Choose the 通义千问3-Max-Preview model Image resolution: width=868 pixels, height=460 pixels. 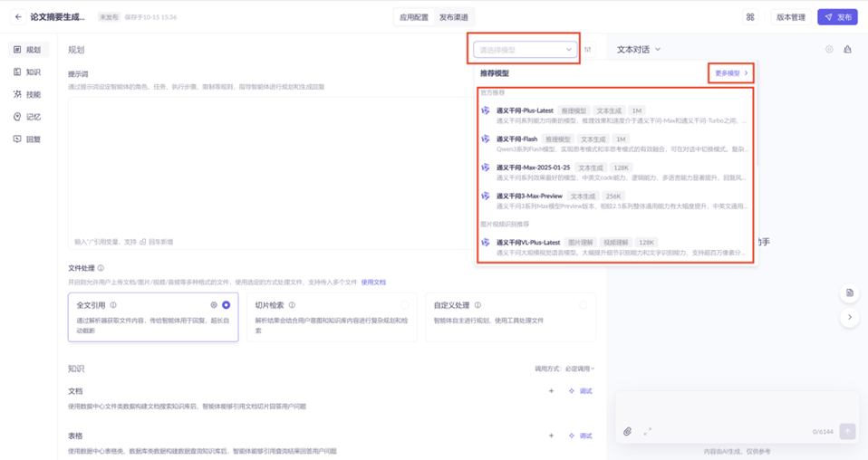(614, 201)
